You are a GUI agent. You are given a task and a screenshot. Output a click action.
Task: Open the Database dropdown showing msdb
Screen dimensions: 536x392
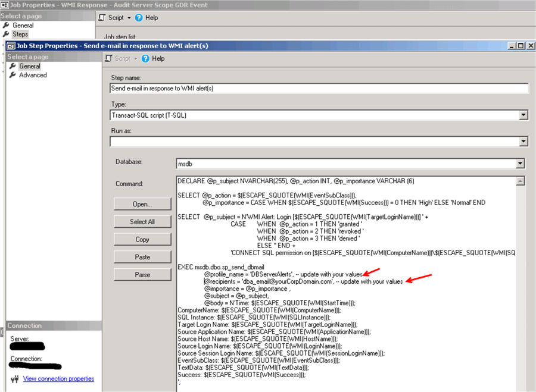(x=519, y=164)
